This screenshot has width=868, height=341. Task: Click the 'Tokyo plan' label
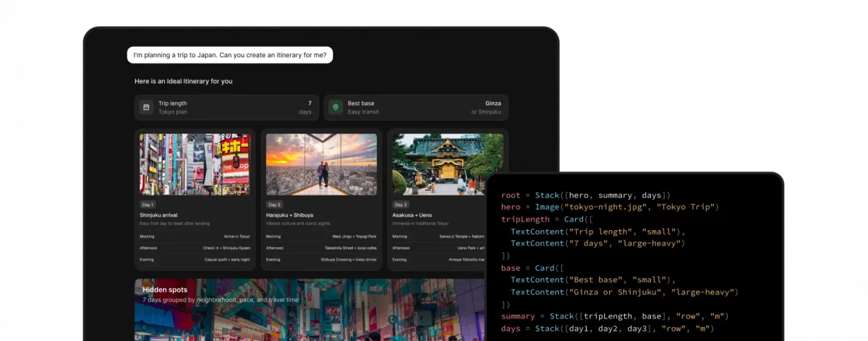173,112
